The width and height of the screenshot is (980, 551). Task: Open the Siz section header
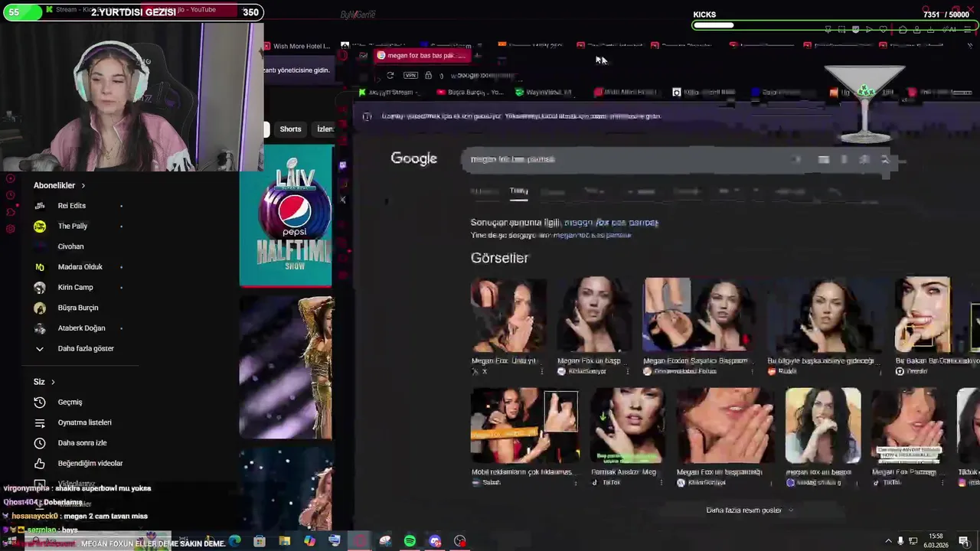44,382
